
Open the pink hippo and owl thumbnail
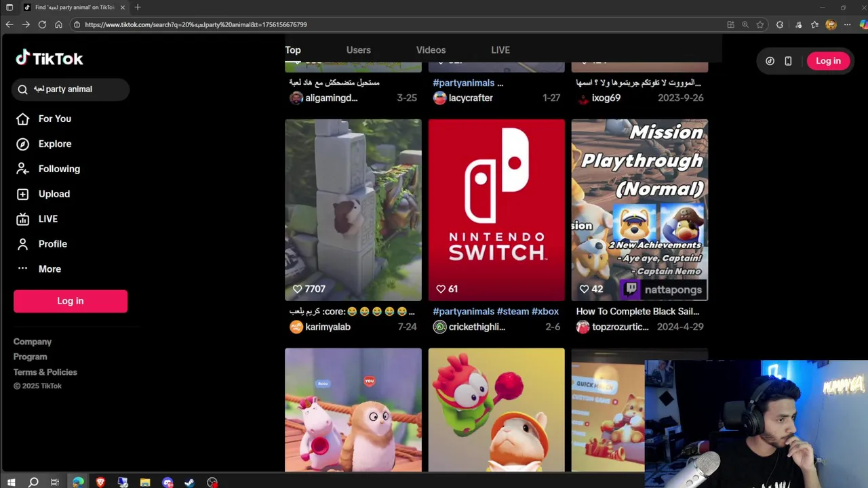[353, 409]
